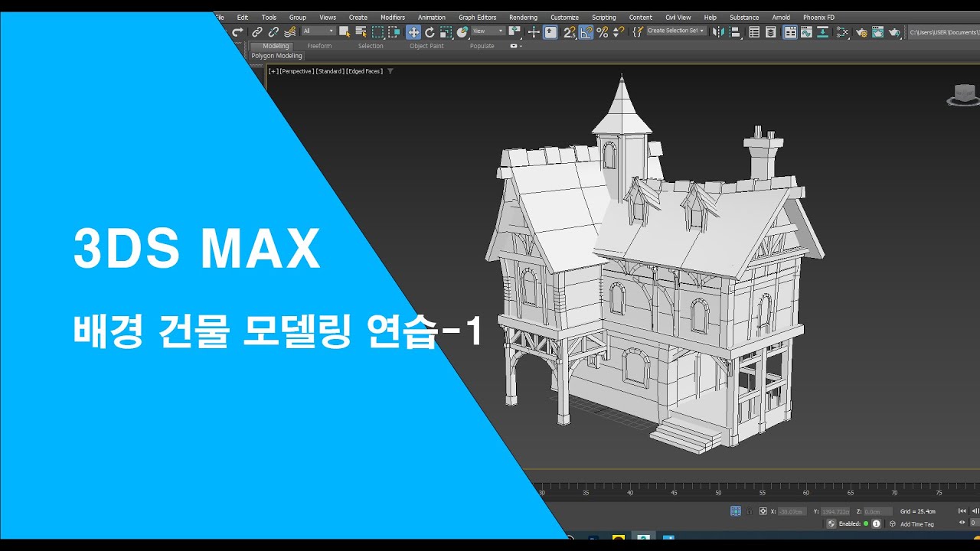Toggle the Angle Snap button

(x=586, y=32)
